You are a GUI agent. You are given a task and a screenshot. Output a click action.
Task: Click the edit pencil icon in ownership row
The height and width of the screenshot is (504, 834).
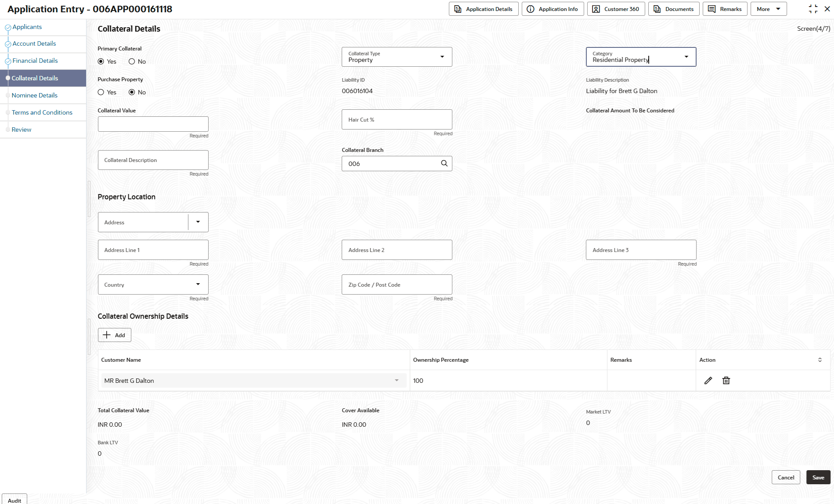tap(708, 381)
